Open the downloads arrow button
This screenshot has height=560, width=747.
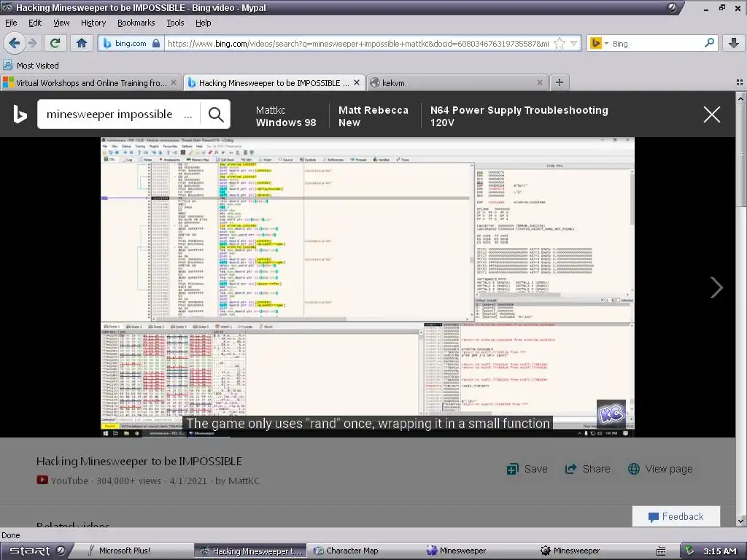tap(734, 43)
